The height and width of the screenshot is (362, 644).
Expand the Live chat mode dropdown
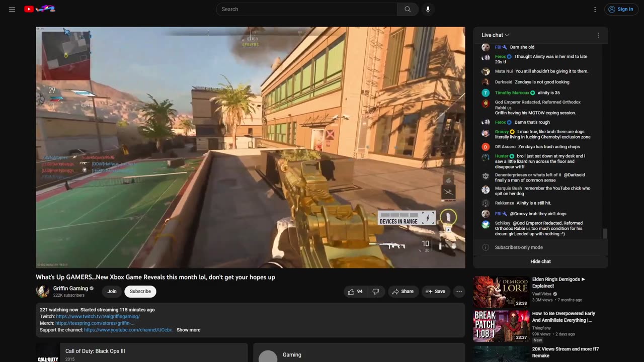(x=496, y=35)
